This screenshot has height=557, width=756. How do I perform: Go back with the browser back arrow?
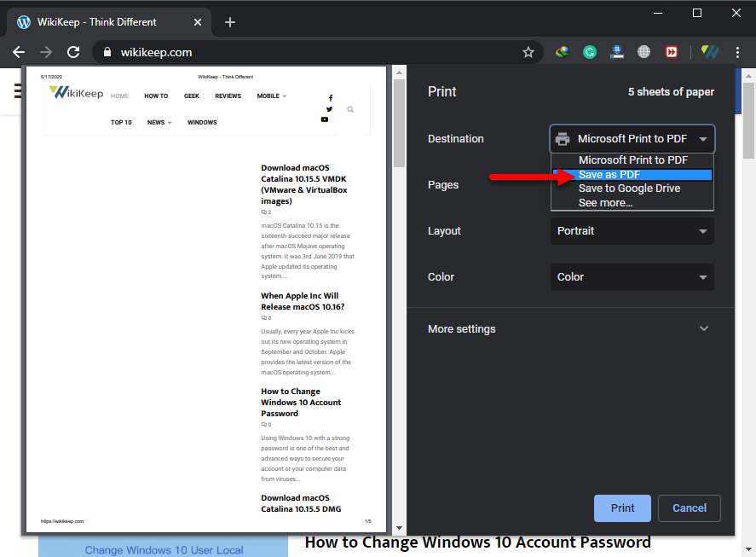[18, 52]
